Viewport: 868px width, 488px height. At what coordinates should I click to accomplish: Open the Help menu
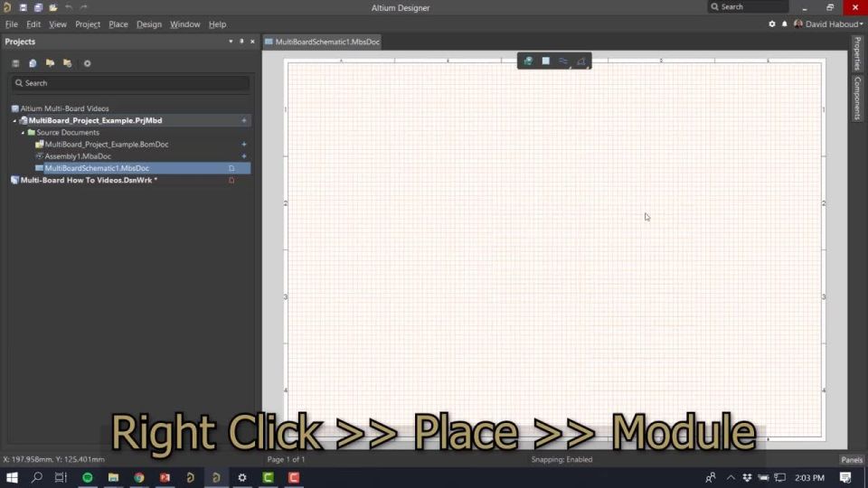pos(217,24)
